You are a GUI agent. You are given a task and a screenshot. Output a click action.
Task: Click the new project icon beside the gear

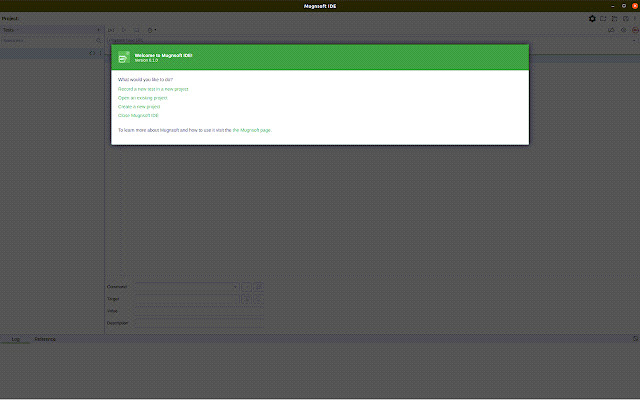tap(603, 19)
